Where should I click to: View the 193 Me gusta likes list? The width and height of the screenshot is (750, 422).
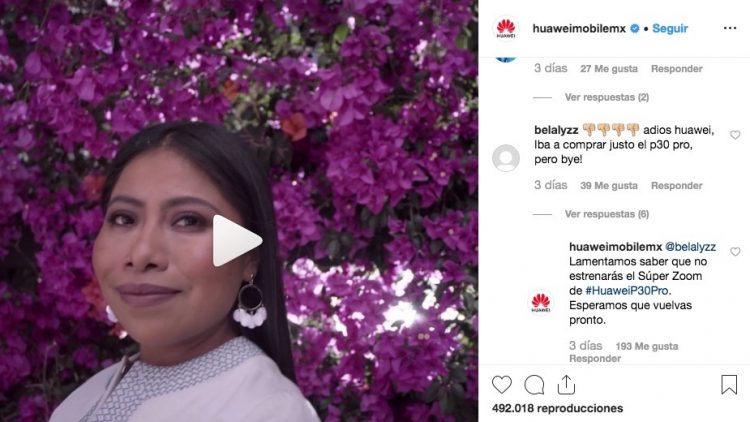tap(647, 346)
